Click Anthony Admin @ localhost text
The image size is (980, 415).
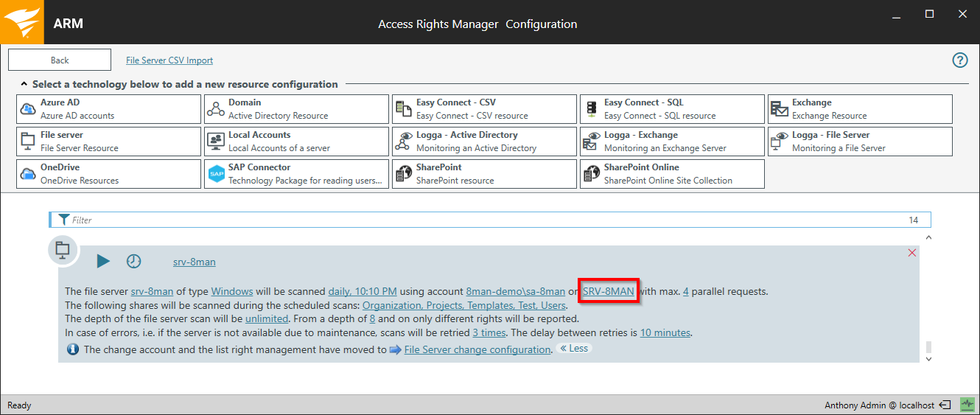coord(880,405)
